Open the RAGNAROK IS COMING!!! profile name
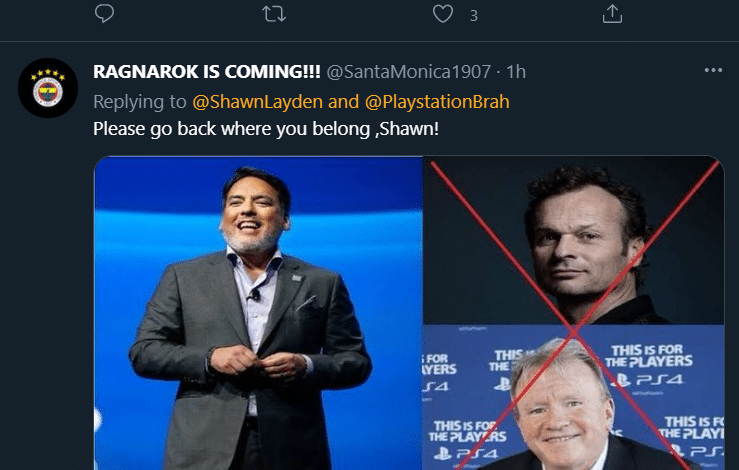The width and height of the screenshot is (739, 470). pos(207,72)
